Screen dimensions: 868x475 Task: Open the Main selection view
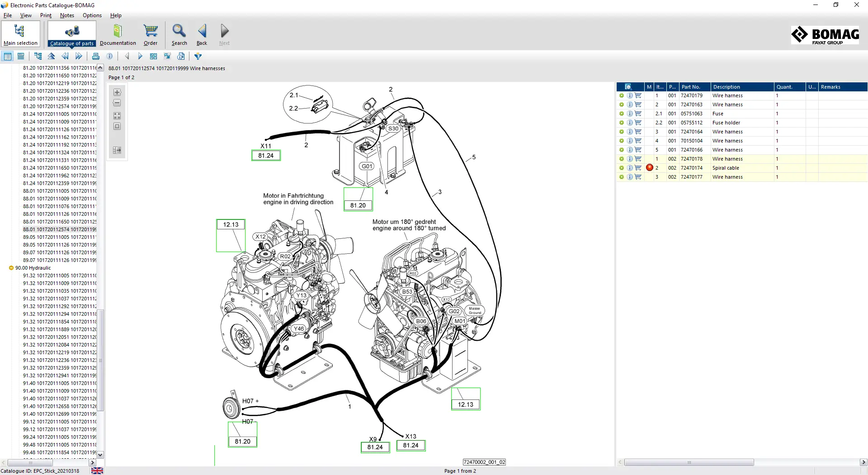click(20, 34)
